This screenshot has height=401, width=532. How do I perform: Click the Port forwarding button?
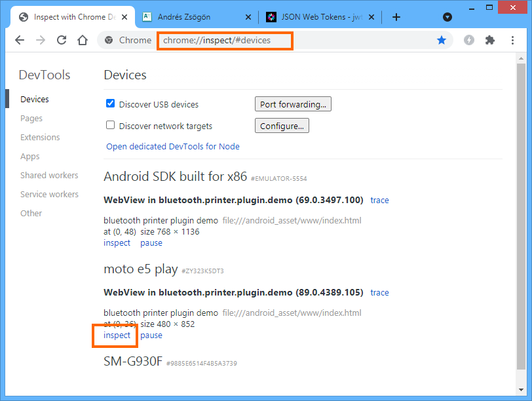click(x=293, y=104)
